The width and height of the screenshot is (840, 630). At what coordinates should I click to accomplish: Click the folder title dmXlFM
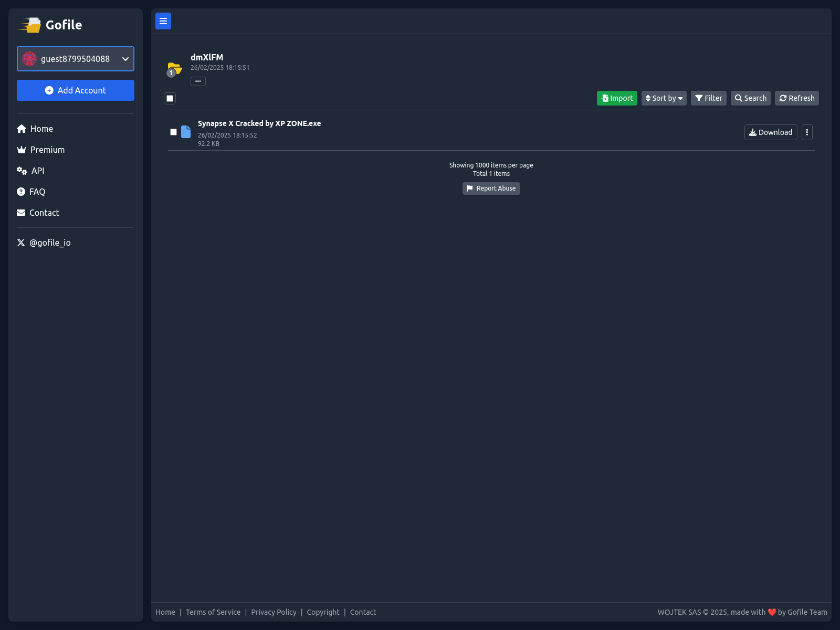click(207, 57)
